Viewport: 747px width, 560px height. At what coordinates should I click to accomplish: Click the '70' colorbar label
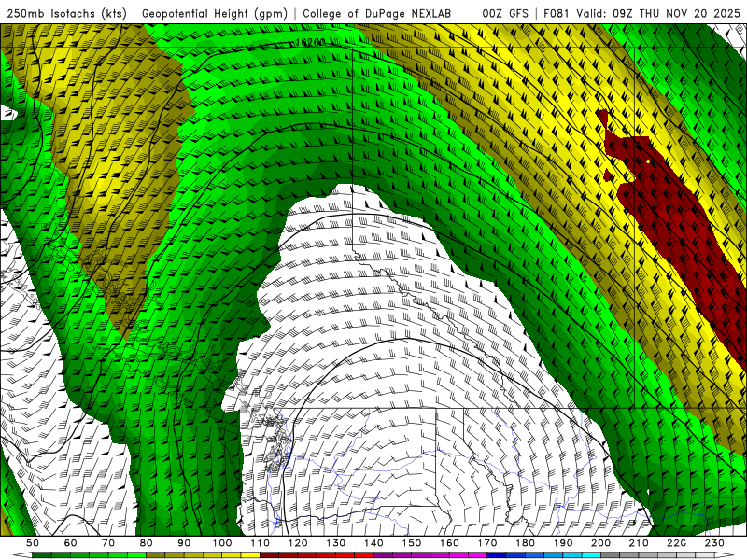(108, 543)
